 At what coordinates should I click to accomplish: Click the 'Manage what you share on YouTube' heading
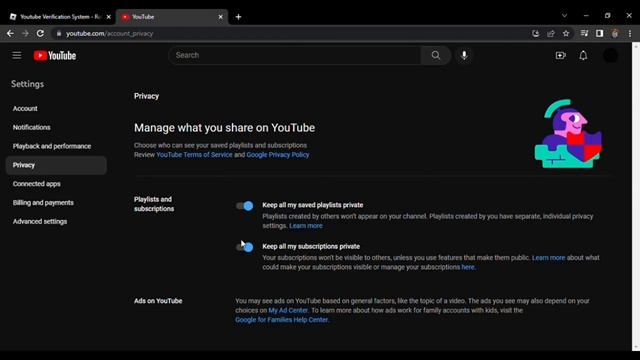[224, 128]
